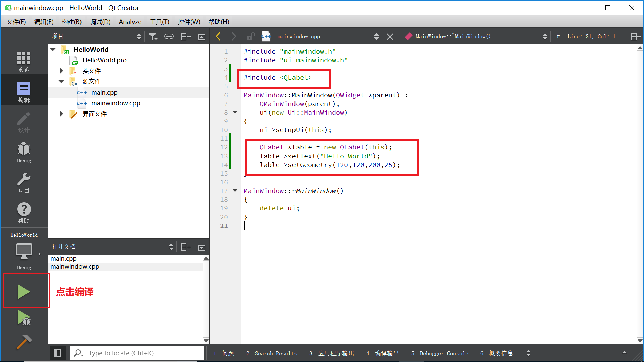Collapse the fold arrow at line 17
644x362 pixels.
[235, 190]
